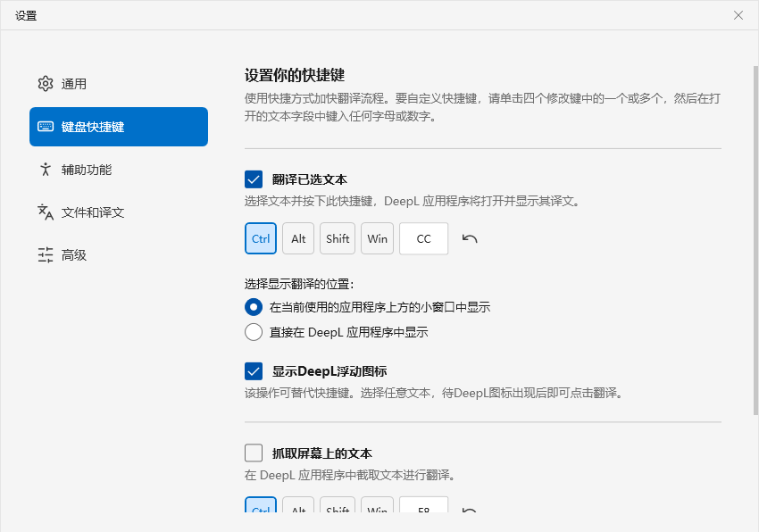Toggle the Win modifier key
Viewport: 759px width, 532px height.
coord(376,237)
